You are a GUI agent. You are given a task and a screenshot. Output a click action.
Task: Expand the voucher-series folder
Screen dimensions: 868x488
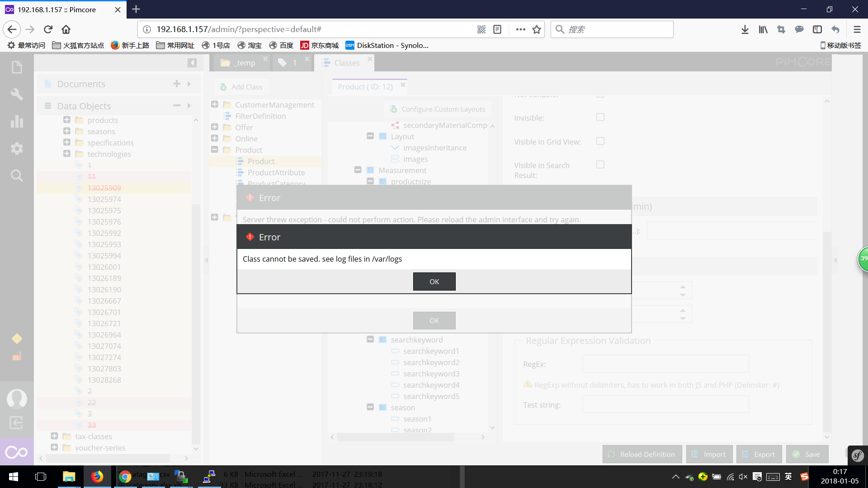coord(54,447)
